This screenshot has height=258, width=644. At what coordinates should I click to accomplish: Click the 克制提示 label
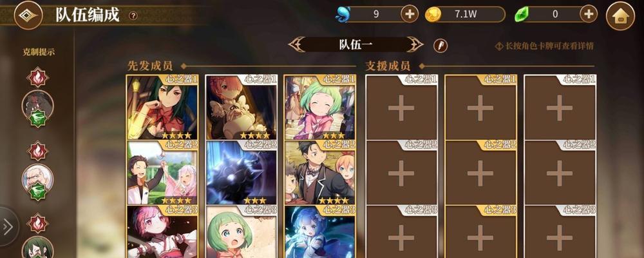click(x=39, y=52)
